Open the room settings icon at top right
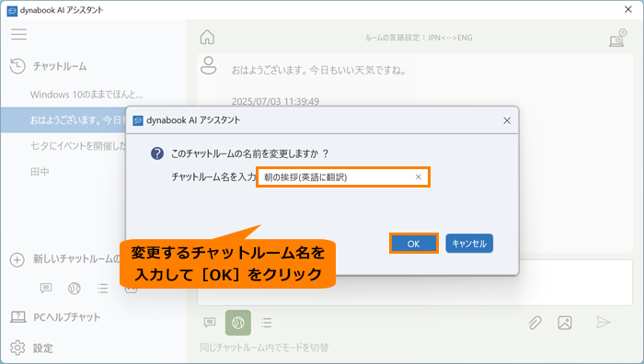 (x=617, y=38)
